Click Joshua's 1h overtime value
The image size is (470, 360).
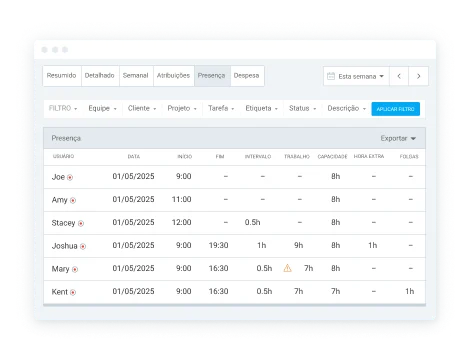pyautogui.click(x=373, y=245)
